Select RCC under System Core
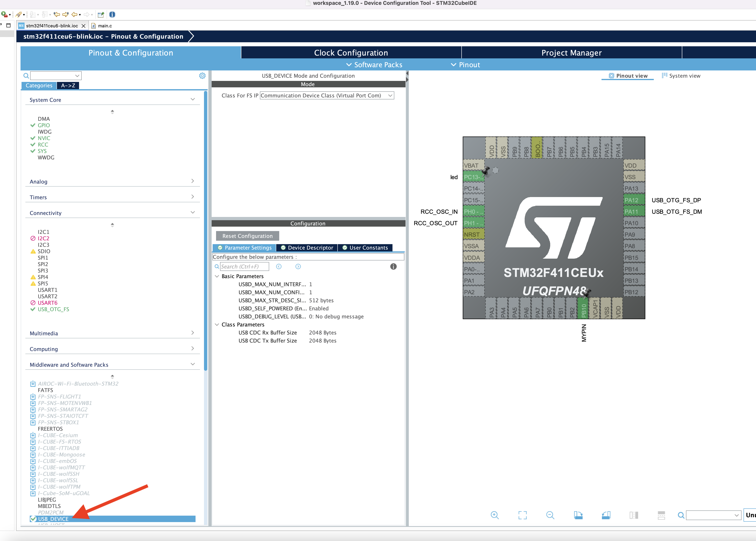 (x=43, y=145)
